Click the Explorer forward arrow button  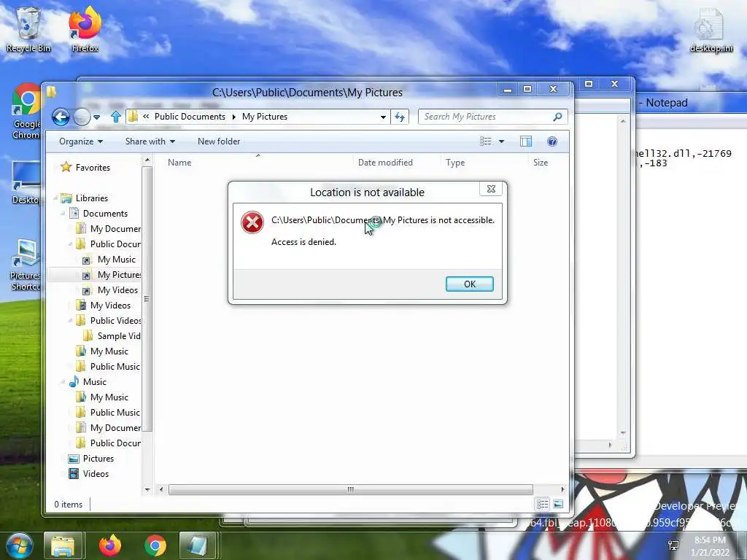click(82, 117)
